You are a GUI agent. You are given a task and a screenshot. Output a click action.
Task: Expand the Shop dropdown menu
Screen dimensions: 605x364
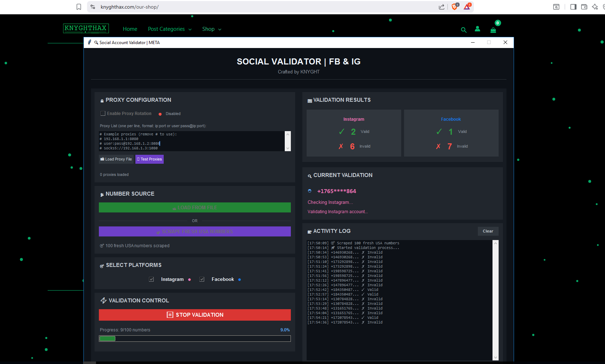(211, 29)
